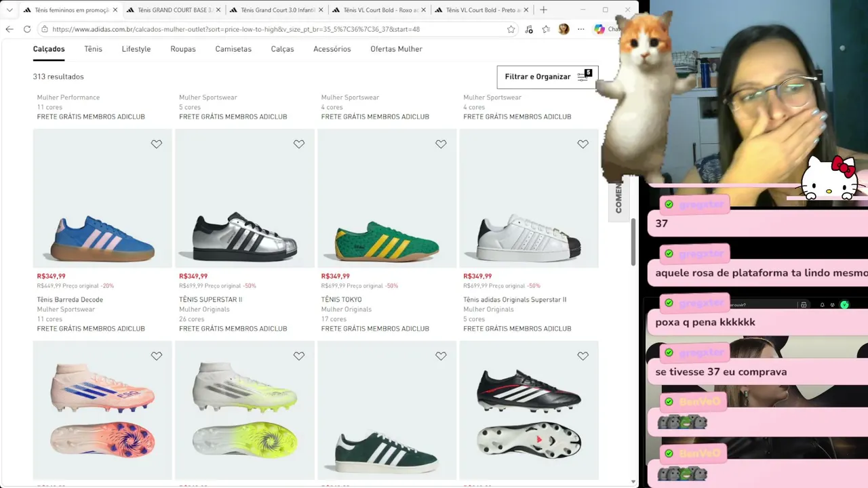Click the dark green suede sneaker image
868x488 pixels.
coord(387,410)
